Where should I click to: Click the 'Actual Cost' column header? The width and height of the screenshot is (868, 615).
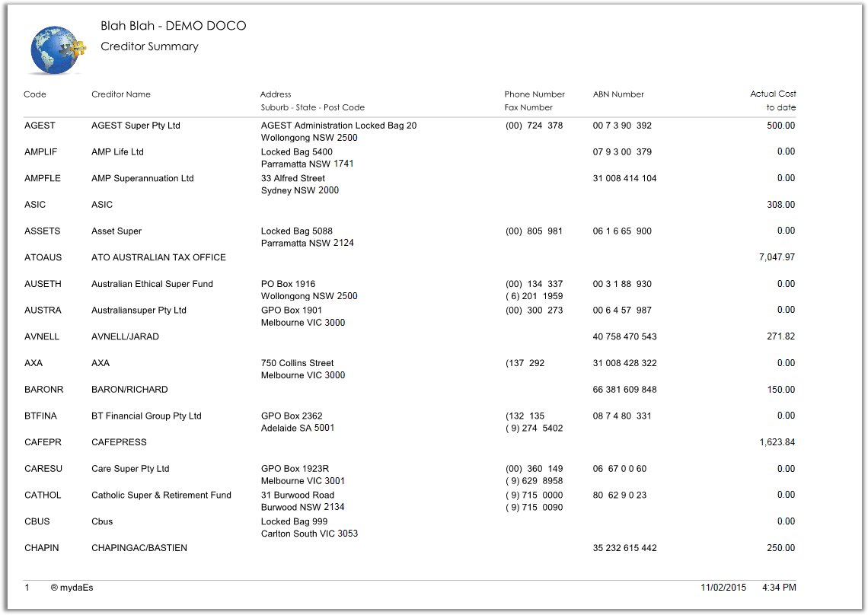[773, 94]
